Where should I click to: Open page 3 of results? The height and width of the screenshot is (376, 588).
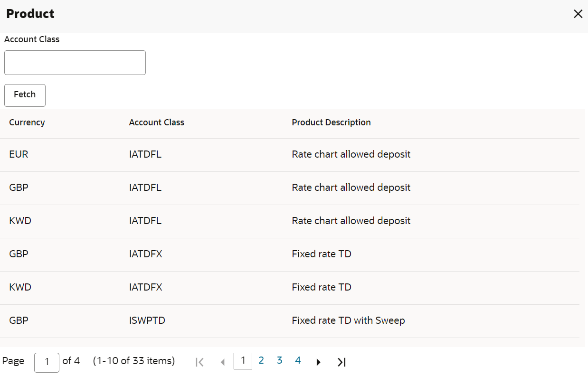coord(279,361)
